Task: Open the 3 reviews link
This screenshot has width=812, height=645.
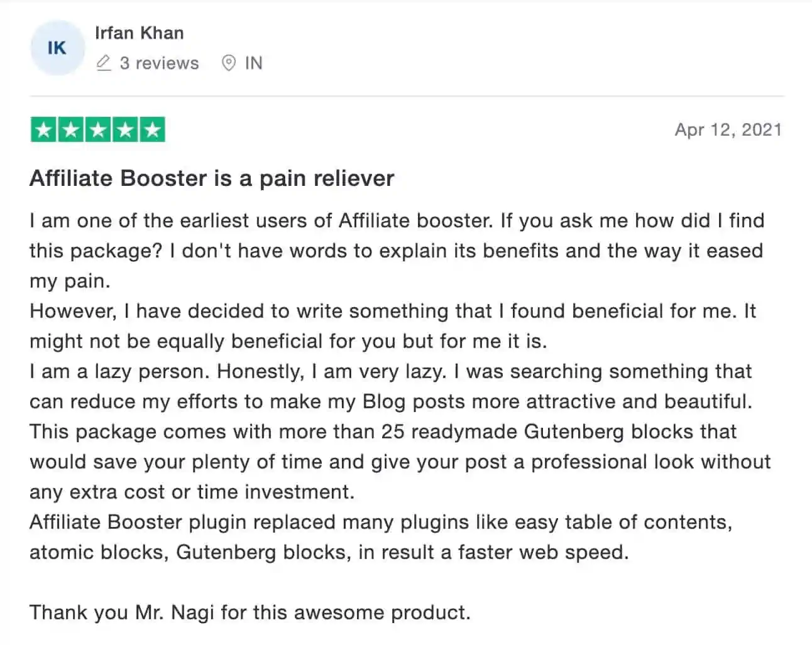Action: tap(159, 63)
